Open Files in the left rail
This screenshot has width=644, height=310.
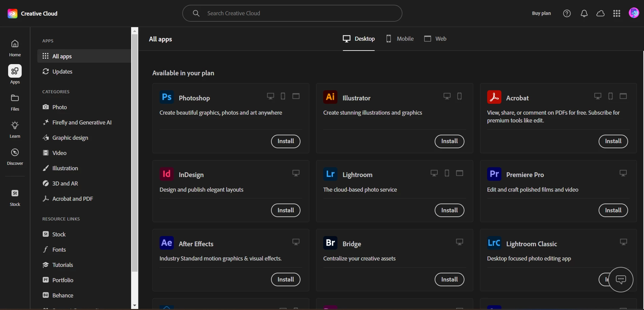[x=15, y=102]
